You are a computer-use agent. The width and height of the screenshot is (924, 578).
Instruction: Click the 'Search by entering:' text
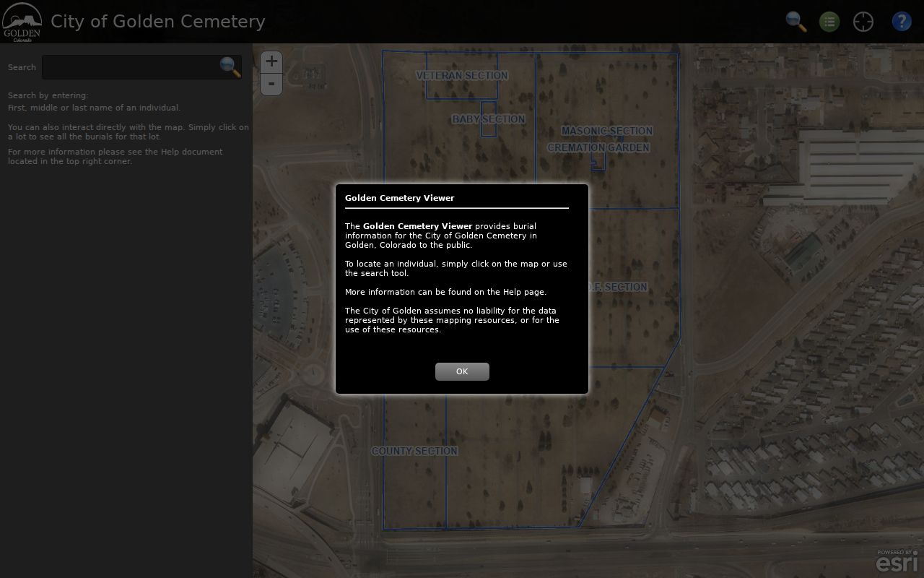click(48, 95)
